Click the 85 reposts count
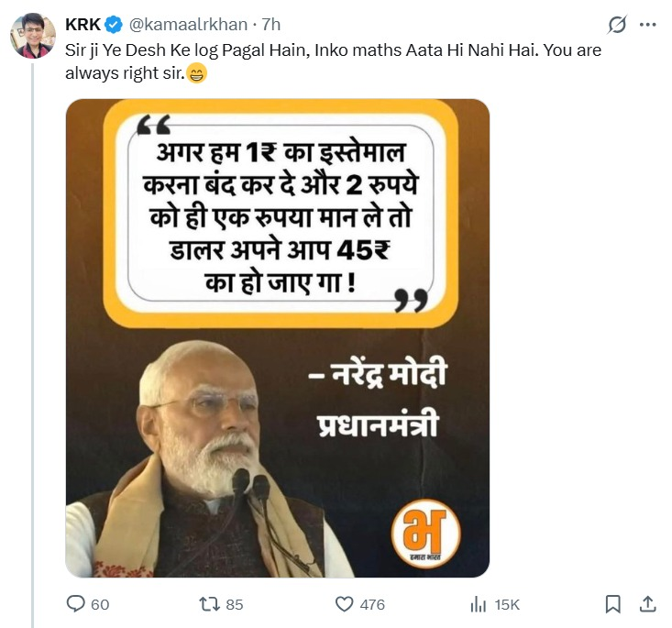 (234, 605)
